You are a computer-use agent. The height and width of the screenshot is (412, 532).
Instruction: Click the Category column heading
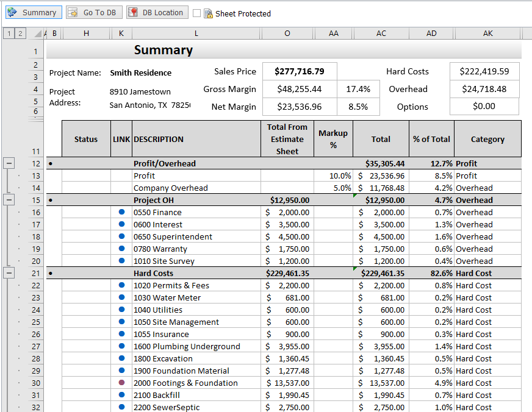(487, 139)
